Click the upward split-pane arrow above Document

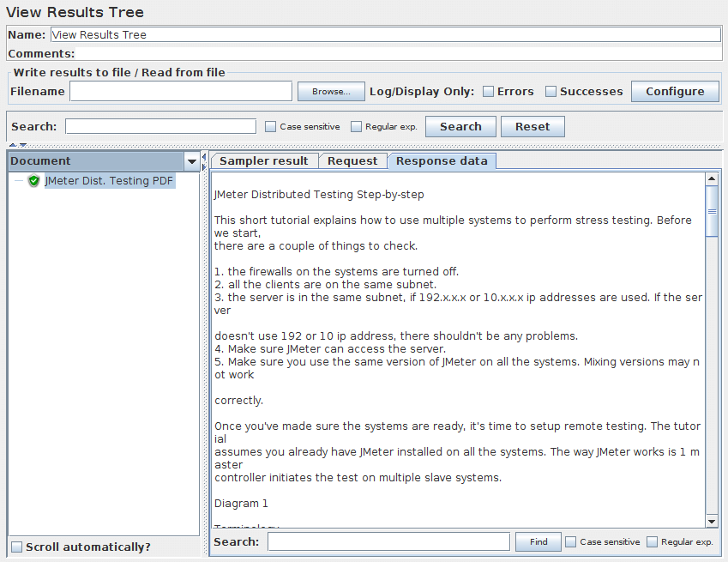point(12,145)
